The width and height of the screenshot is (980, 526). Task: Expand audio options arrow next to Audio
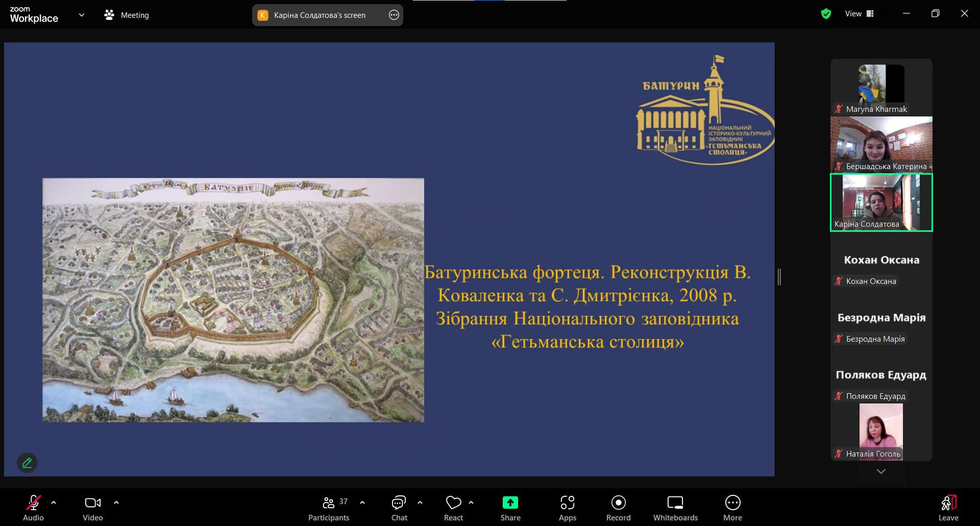pyautogui.click(x=54, y=503)
